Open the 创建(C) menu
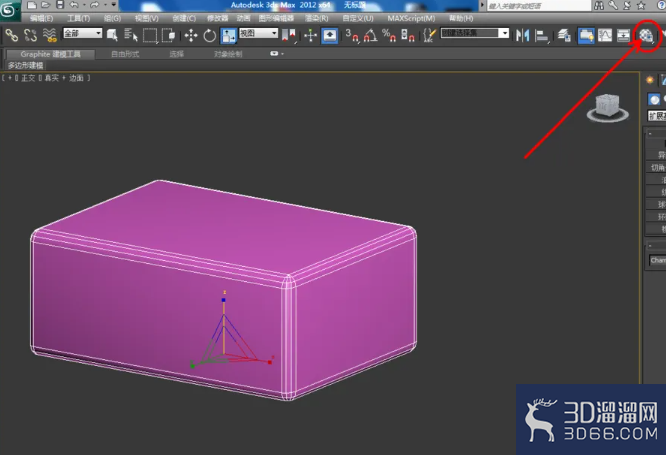666x455 pixels. 184,18
